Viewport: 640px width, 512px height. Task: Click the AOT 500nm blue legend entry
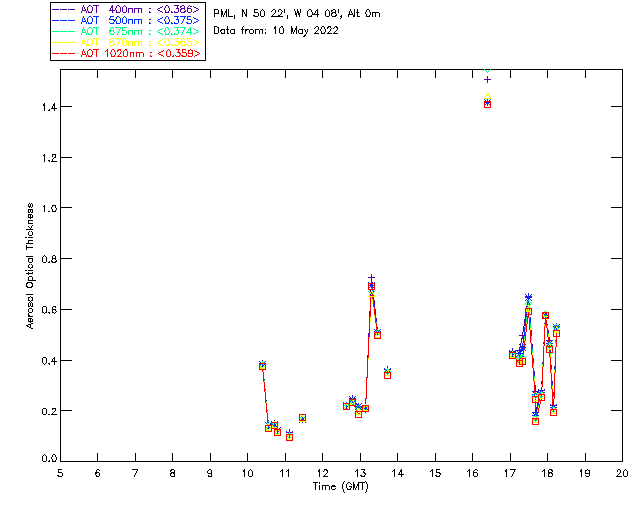click(x=126, y=20)
